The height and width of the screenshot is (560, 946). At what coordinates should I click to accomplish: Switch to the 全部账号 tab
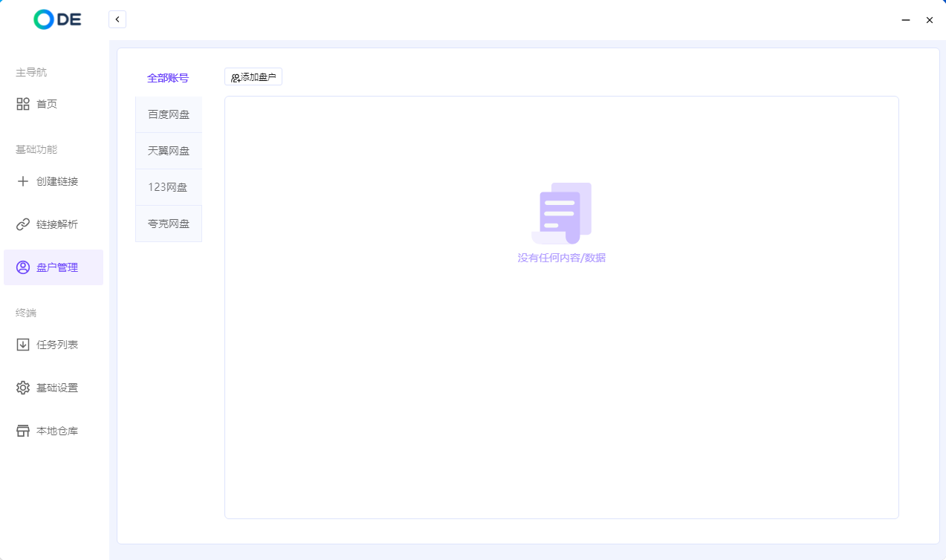pyautogui.click(x=168, y=78)
